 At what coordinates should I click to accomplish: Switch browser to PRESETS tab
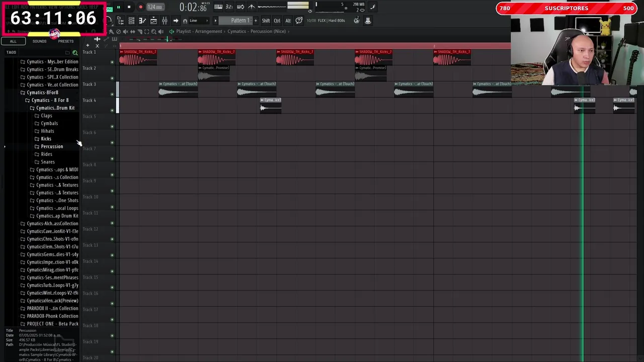coord(65,41)
